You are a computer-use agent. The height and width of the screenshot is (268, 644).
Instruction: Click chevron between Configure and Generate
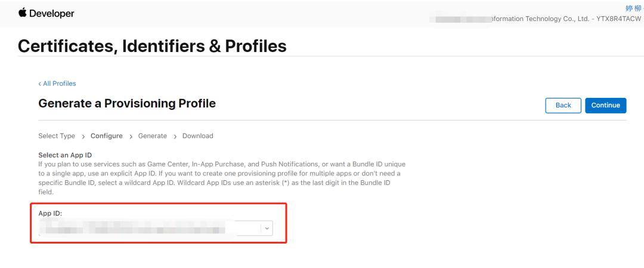pos(131,136)
